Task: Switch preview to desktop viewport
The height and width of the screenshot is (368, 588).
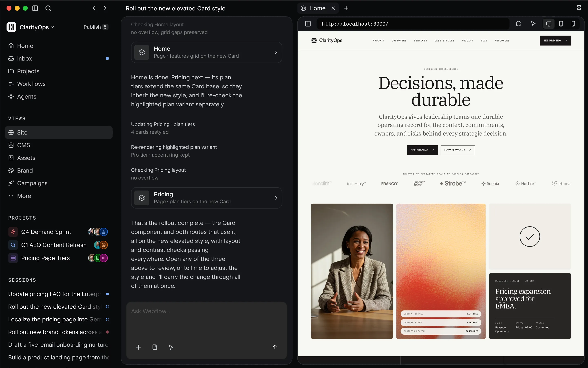Action: [x=549, y=24]
